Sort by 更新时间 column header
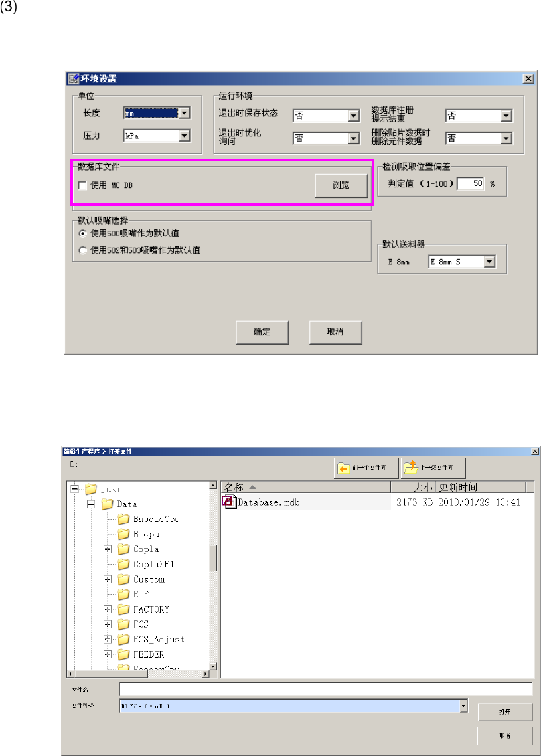 (x=481, y=487)
